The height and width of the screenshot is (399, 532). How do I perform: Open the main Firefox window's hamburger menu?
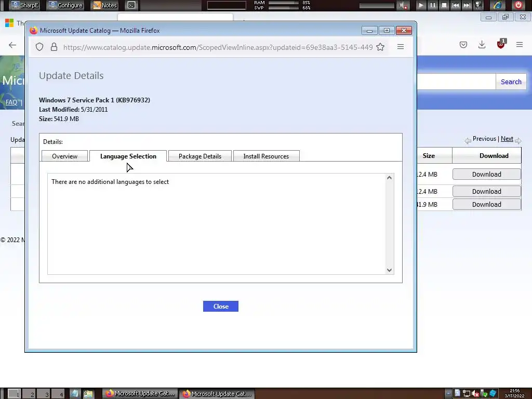520,45
